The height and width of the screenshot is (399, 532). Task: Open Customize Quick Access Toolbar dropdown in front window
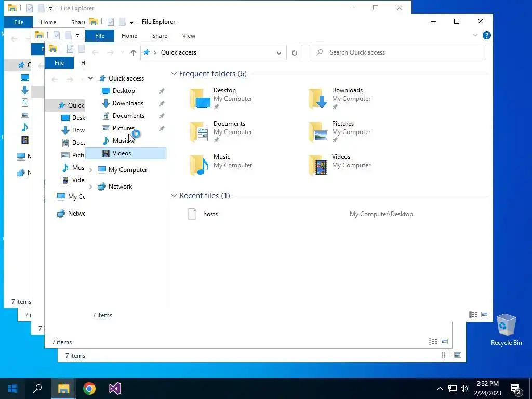pos(131,22)
